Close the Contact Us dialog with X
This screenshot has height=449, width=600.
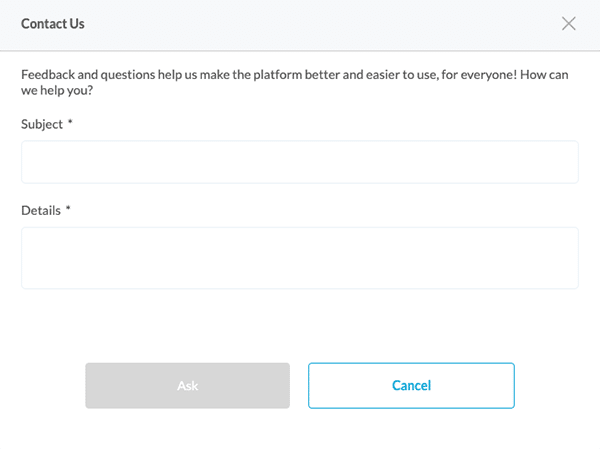(x=569, y=24)
